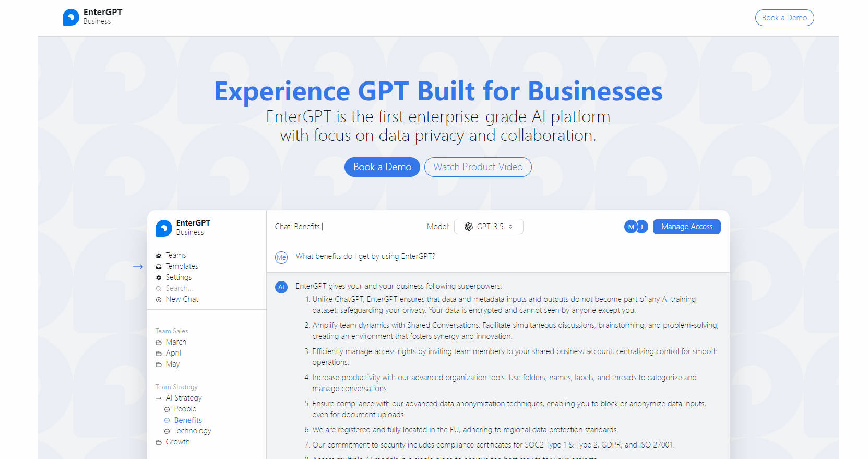Click the New Chat plus icon

[x=159, y=300]
